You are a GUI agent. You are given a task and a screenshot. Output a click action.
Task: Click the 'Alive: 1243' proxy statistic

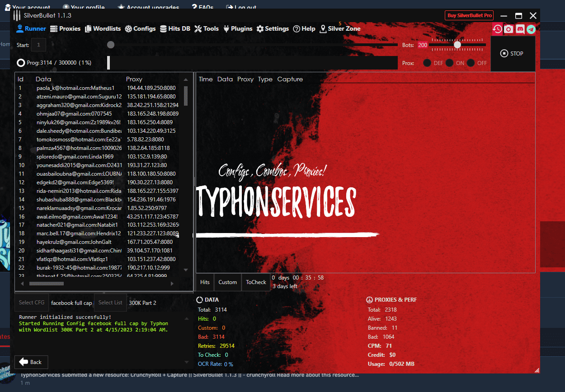click(382, 319)
